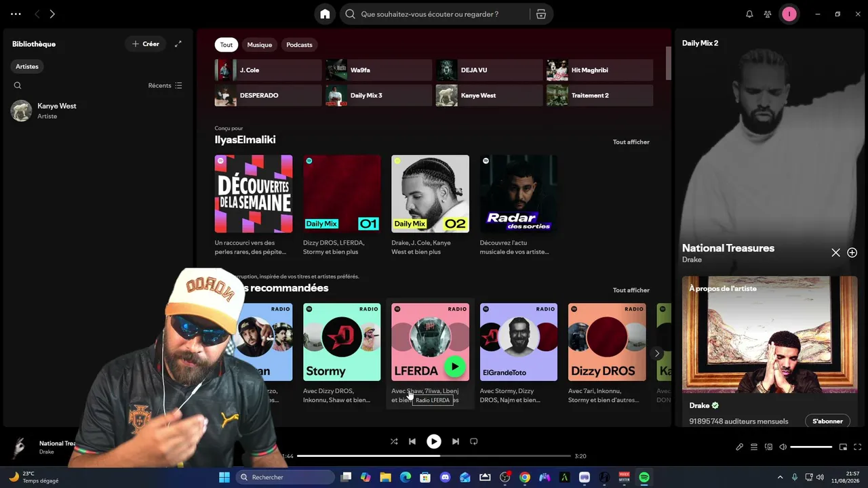Click the Créer button
Image resolution: width=868 pixels, height=488 pixels.
[146, 44]
